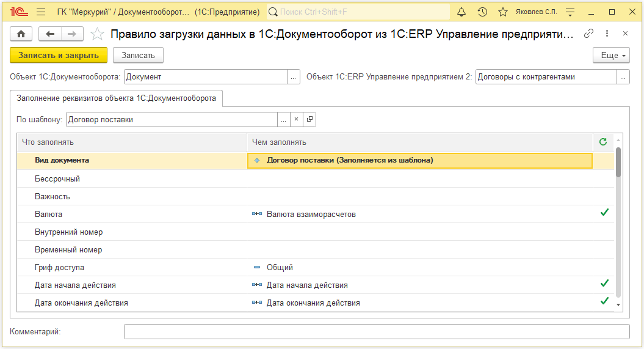Click Договор поставки (Заполняется из шаблона) cell
Viewport: 644px width, 349px height.
[x=420, y=160]
